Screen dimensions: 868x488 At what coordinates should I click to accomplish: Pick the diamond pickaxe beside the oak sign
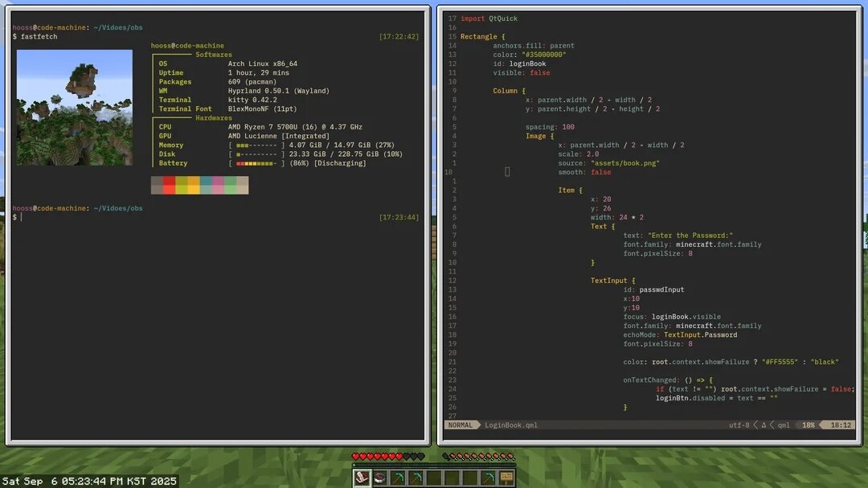(x=489, y=478)
